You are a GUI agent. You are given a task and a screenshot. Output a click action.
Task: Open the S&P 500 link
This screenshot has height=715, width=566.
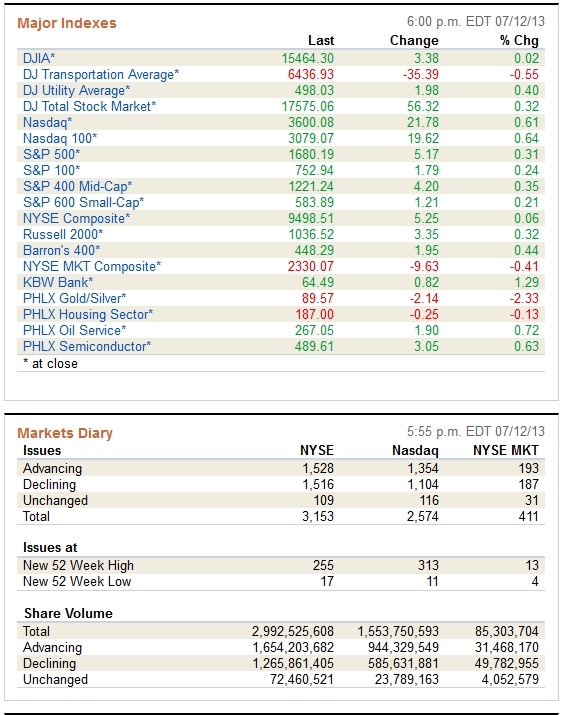point(52,154)
